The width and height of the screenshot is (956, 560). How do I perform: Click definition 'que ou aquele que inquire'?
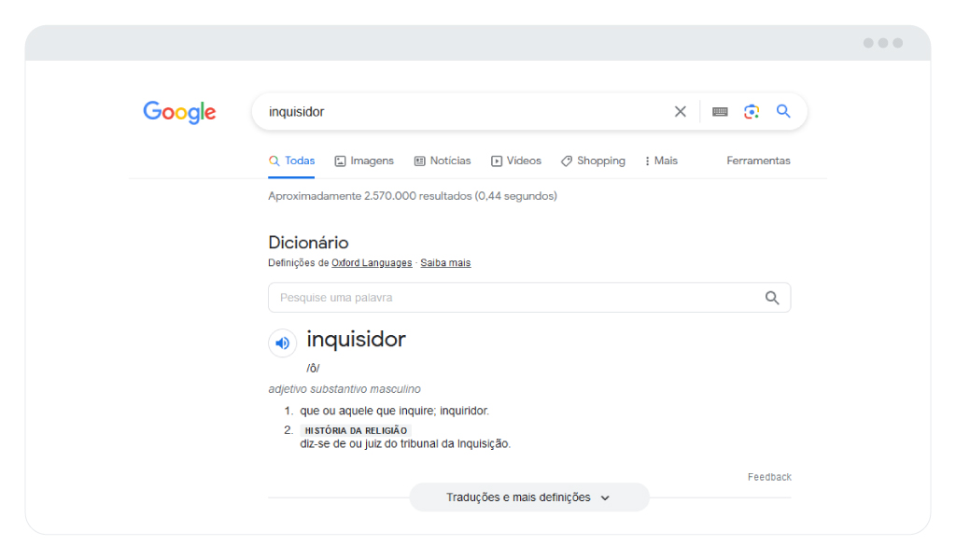tap(395, 411)
